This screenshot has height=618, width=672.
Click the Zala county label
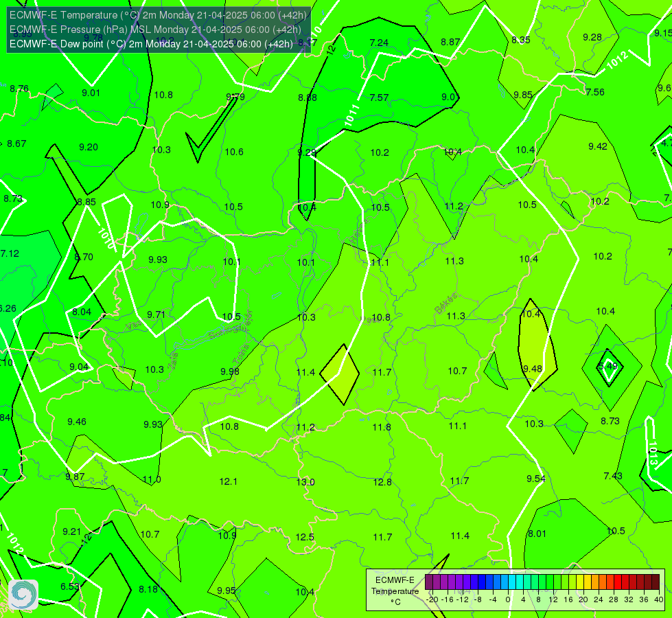point(173,360)
